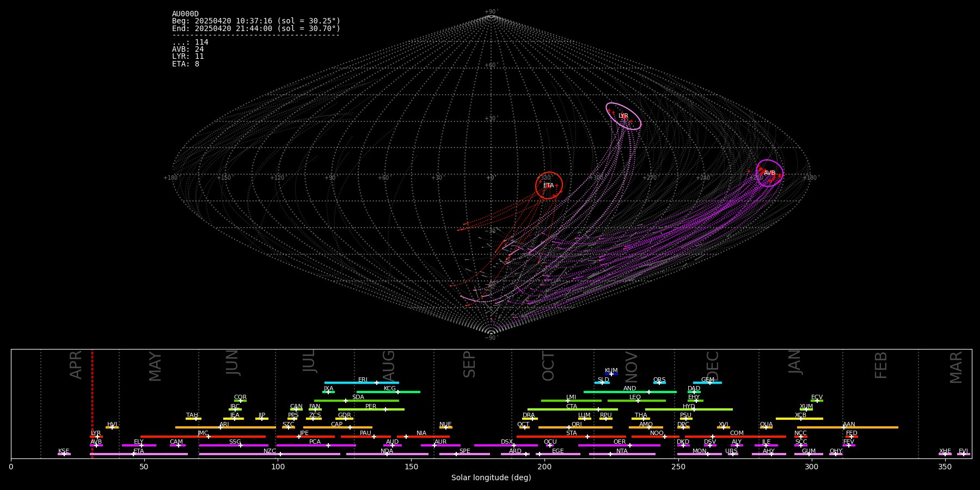980x490 pixels.
Task: Click the ORI shower label in timeline
Action: point(577,425)
